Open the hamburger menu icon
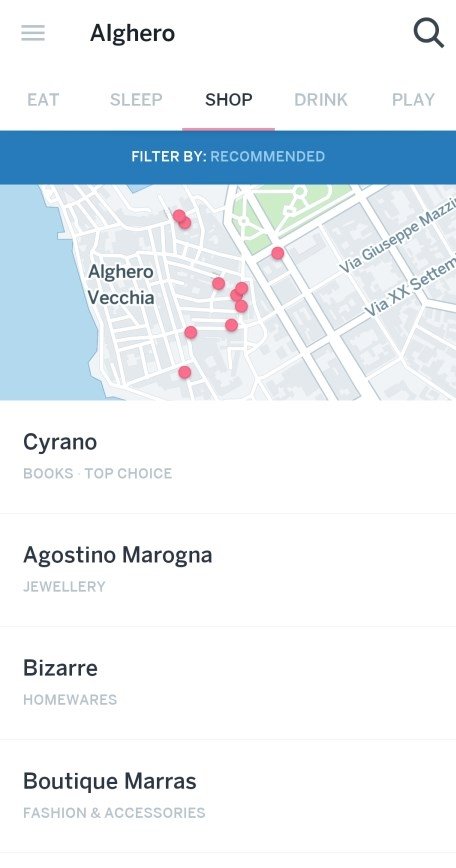 pyautogui.click(x=33, y=33)
